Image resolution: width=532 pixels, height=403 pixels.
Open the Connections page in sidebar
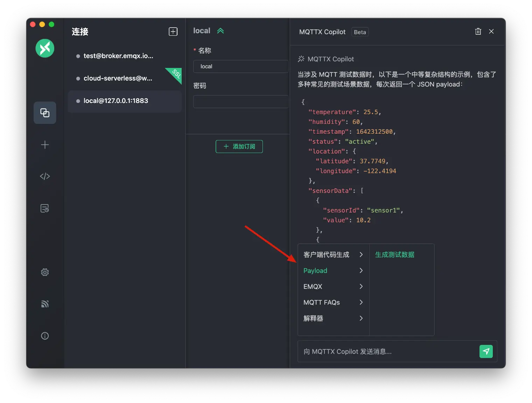[x=45, y=113]
